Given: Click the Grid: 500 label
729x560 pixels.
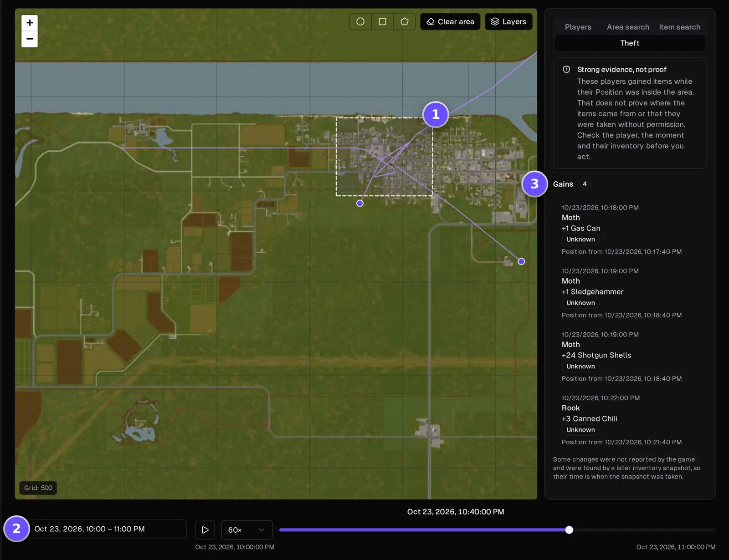Looking at the screenshot, I should pos(38,488).
